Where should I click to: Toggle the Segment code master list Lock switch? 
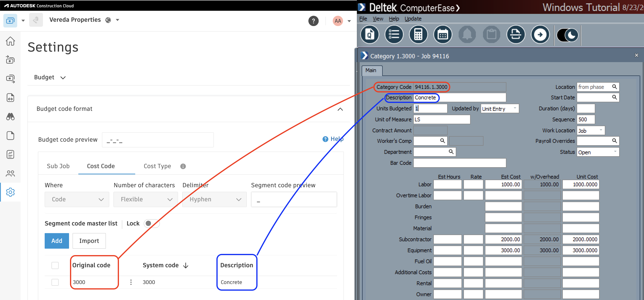click(151, 223)
